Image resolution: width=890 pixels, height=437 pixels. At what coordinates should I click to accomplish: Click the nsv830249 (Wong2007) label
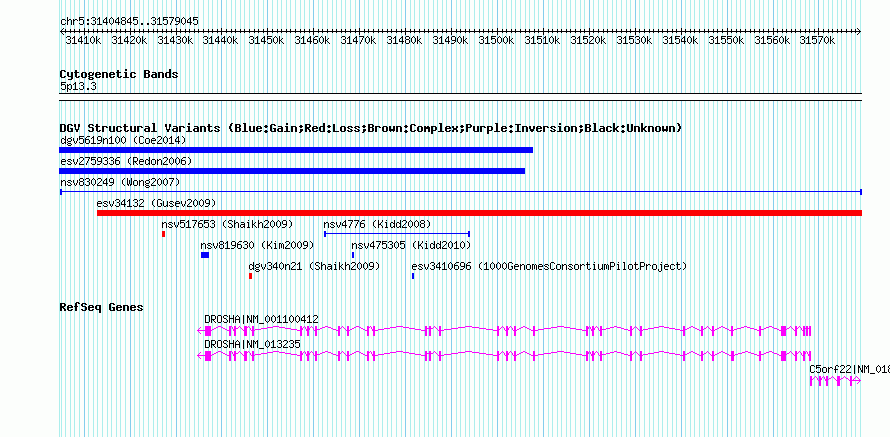tap(120, 182)
